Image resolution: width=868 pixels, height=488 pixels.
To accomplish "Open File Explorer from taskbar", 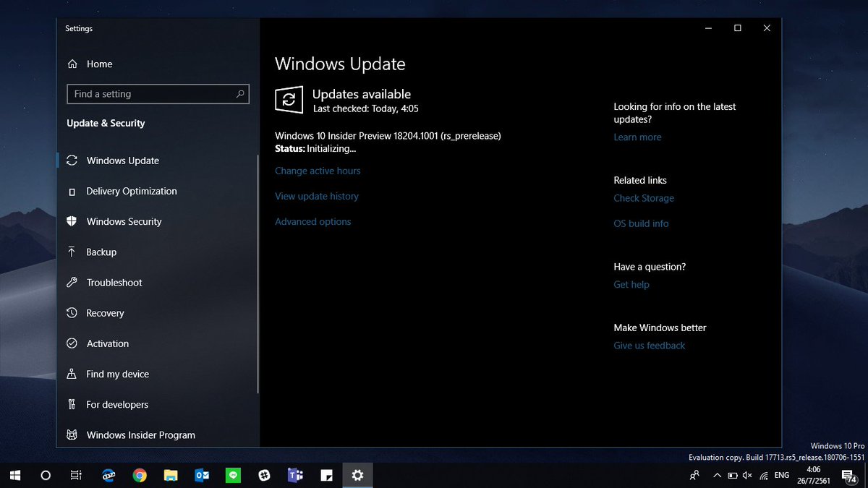I will tap(171, 475).
